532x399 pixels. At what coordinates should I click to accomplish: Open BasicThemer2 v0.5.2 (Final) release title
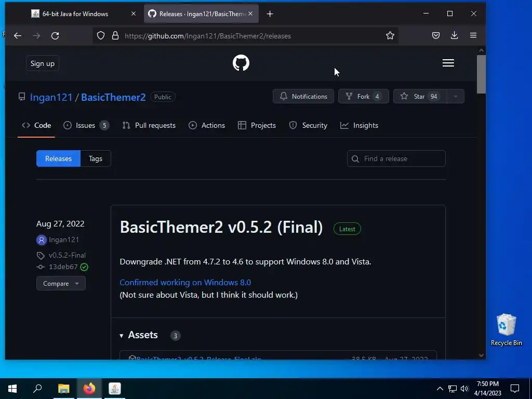pyautogui.click(x=221, y=227)
